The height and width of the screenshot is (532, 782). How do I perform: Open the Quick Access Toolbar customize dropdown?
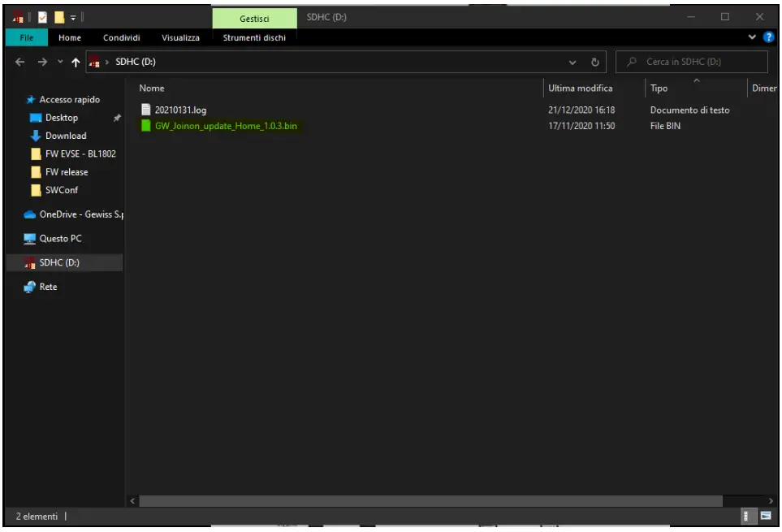pyautogui.click(x=73, y=17)
